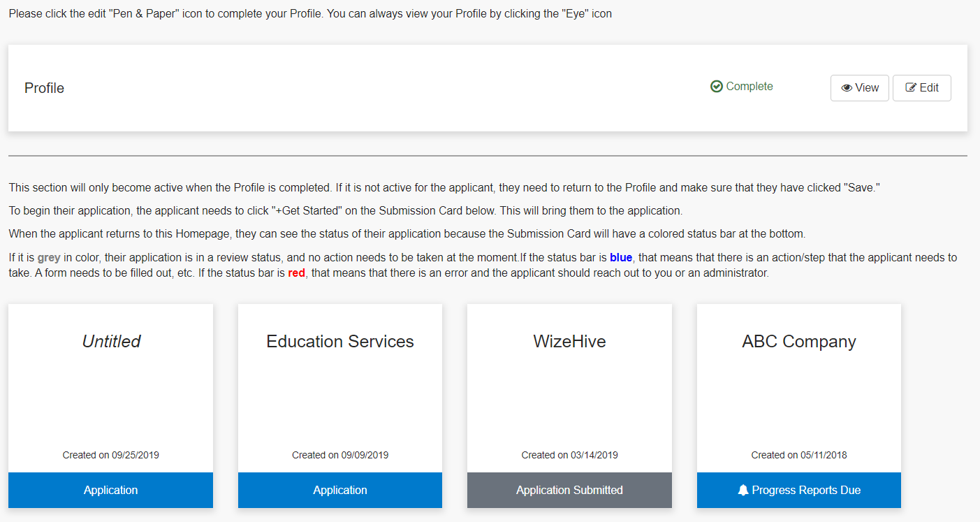Click the red colored word in instructions

(x=296, y=273)
